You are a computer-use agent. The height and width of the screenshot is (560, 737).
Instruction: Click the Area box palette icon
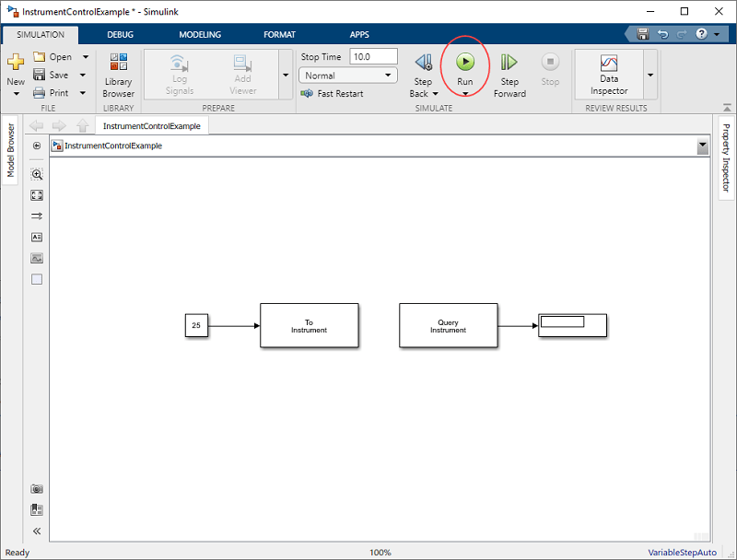(x=37, y=279)
